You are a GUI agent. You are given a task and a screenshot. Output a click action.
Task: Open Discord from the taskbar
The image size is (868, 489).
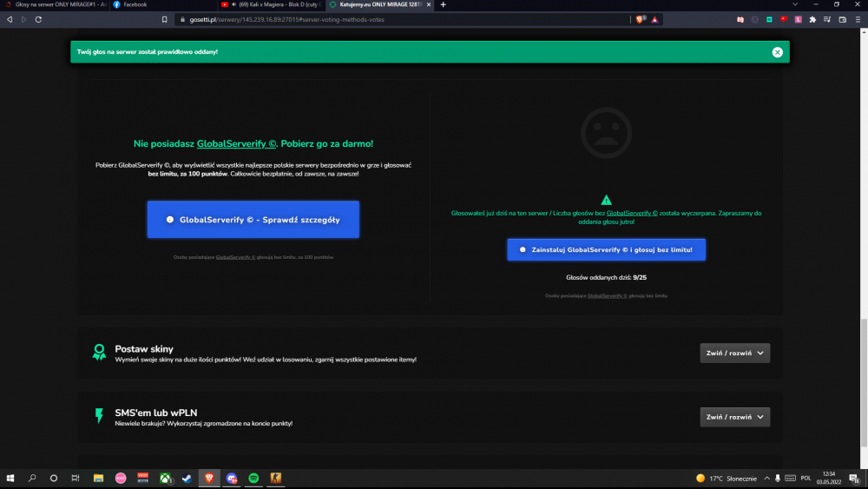[232, 478]
